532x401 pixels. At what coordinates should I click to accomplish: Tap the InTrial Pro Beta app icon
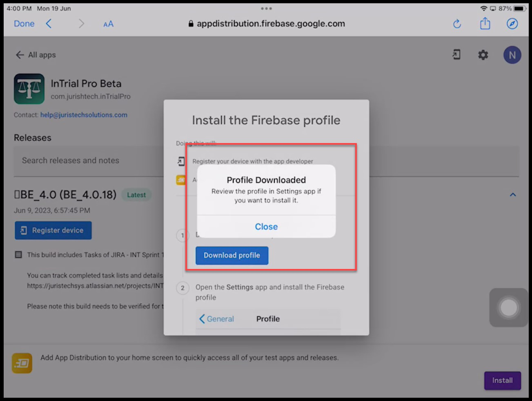(29, 89)
